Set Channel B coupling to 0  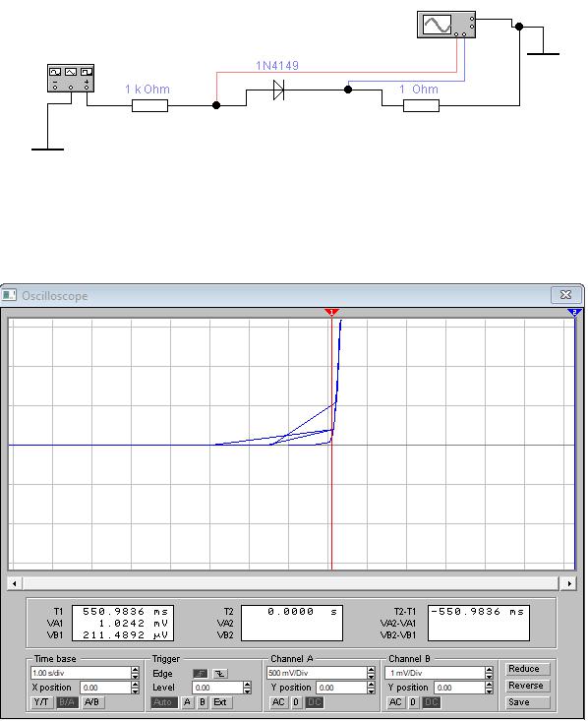point(413,702)
